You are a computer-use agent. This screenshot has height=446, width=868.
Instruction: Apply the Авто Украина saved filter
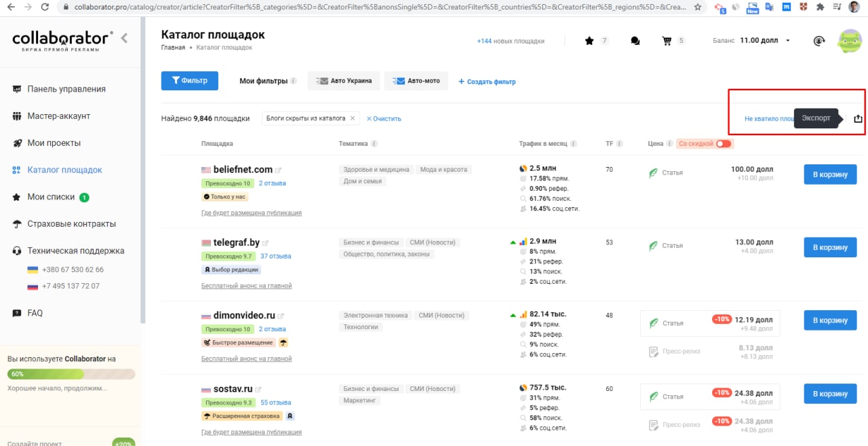[344, 81]
